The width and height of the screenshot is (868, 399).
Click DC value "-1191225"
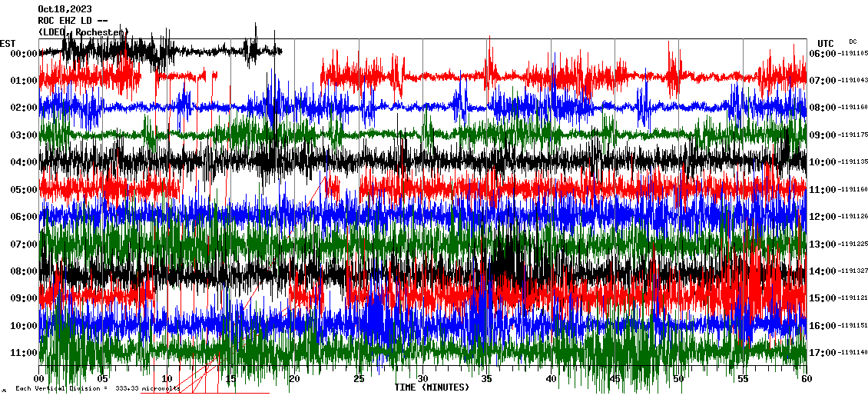(x=852, y=243)
